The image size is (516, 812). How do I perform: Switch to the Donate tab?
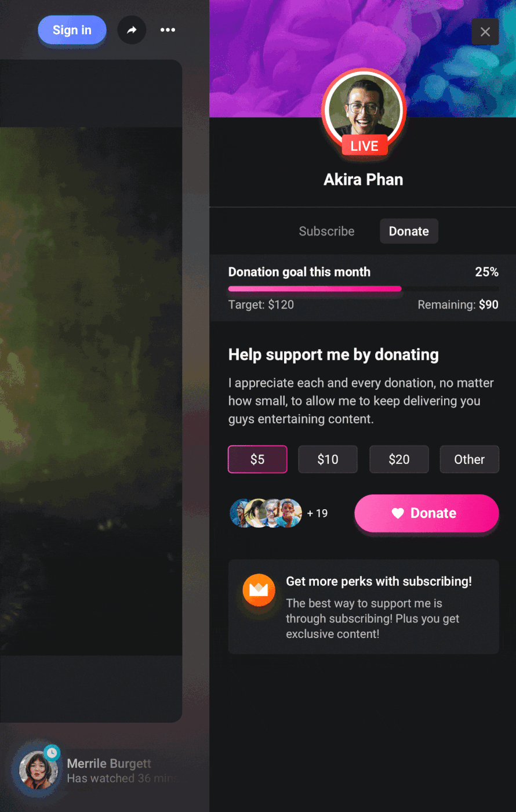pyautogui.click(x=409, y=231)
